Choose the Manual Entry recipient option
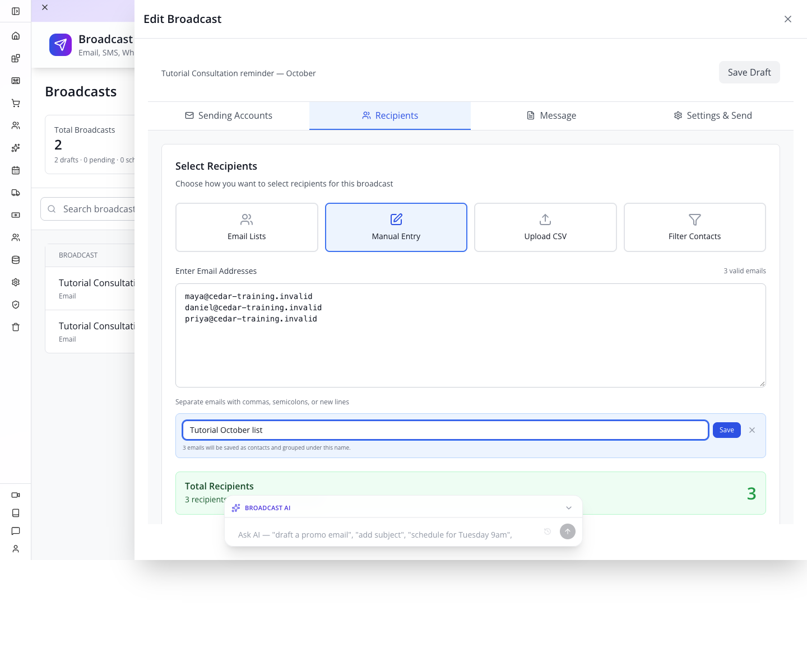The image size is (807, 672). point(396,227)
